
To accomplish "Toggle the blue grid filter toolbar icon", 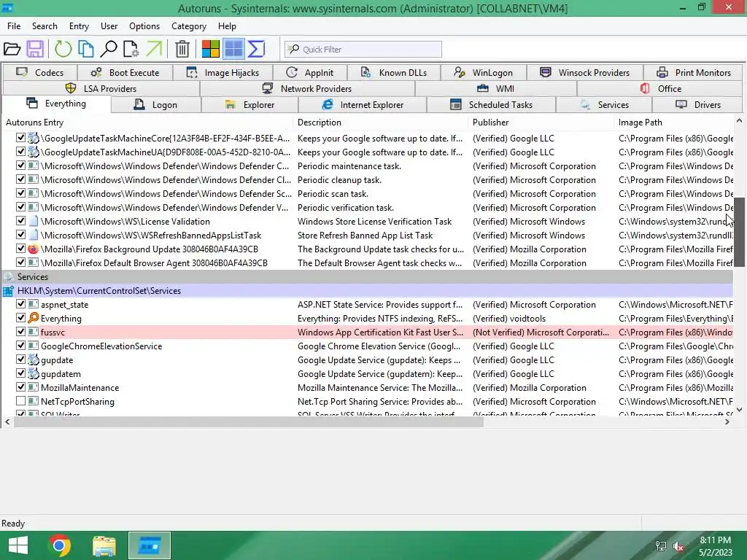I will [233, 49].
